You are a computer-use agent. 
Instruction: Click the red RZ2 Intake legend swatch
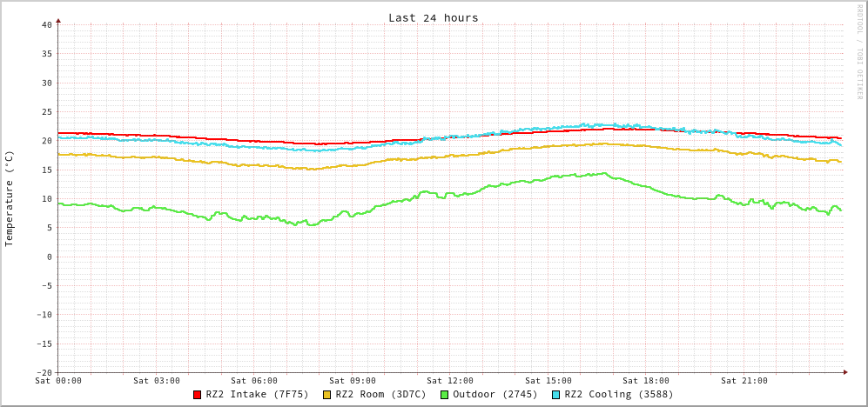click(198, 395)
